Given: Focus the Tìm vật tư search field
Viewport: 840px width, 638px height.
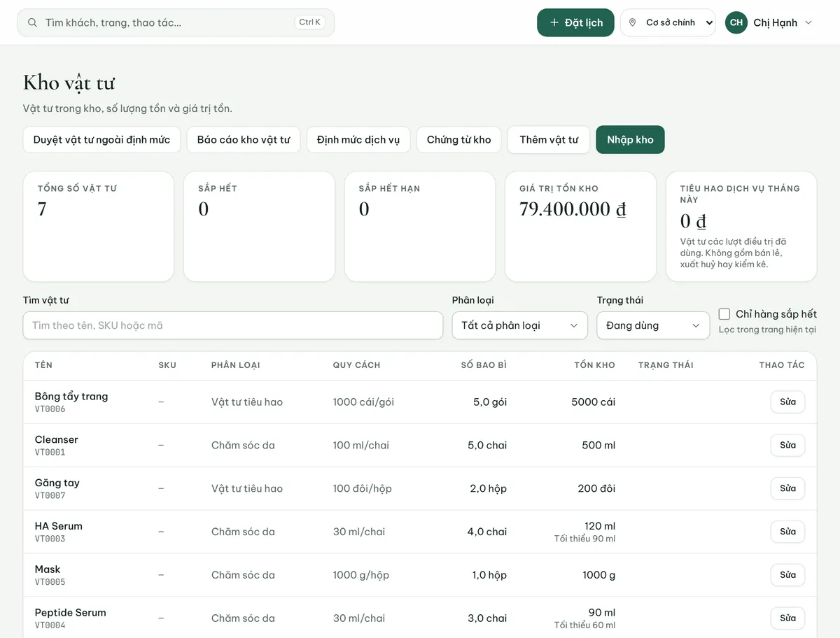Looking at the screenshot, I should point(233,325).
